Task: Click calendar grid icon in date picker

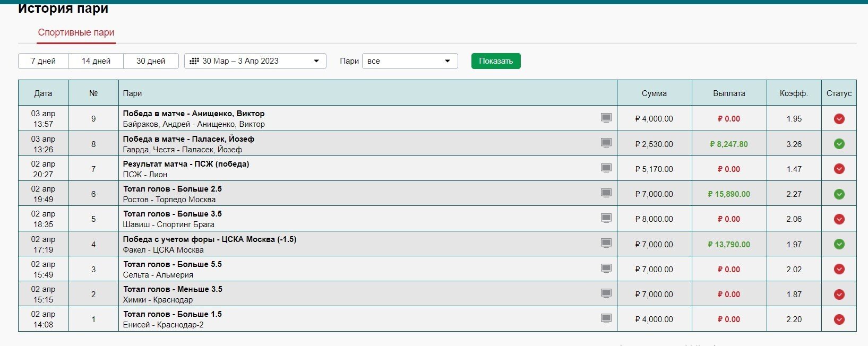Action: 194,61
